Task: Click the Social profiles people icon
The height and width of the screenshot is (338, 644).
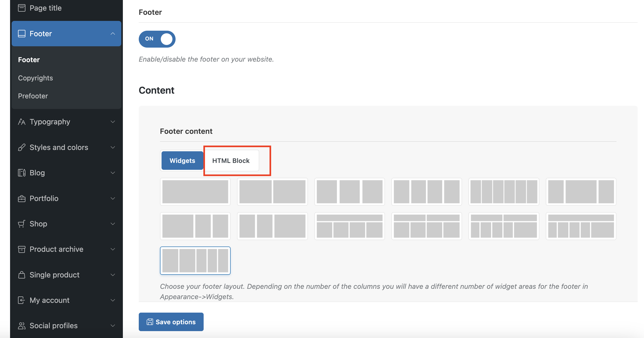Action: (x=22, y=326)
